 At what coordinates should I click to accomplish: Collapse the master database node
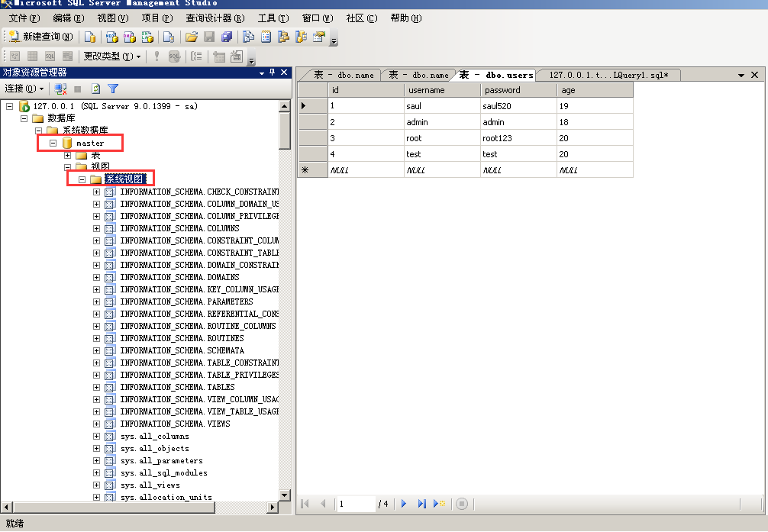pyautogui.click(x=53, y=143)
